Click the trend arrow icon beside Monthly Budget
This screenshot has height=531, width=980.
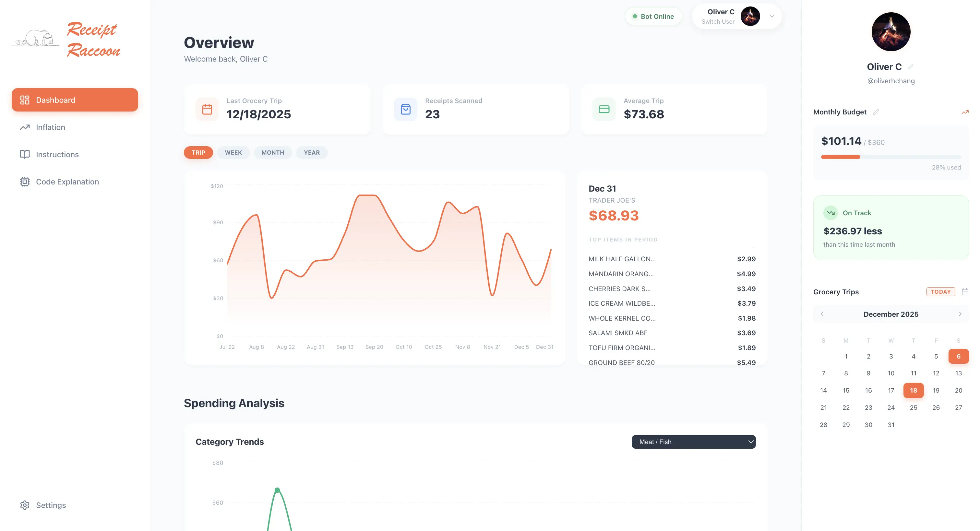point(965,112)
